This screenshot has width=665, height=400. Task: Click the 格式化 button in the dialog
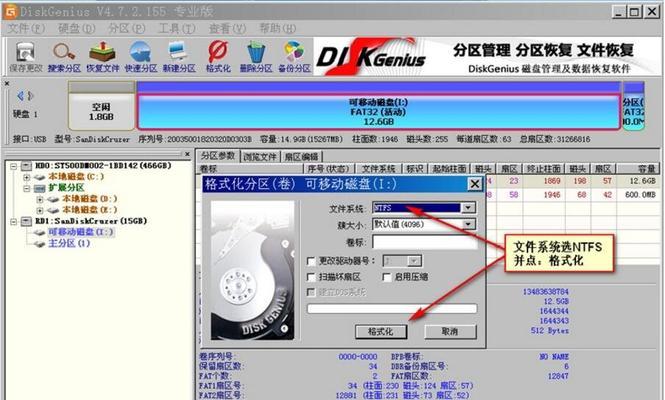[381, 331]
